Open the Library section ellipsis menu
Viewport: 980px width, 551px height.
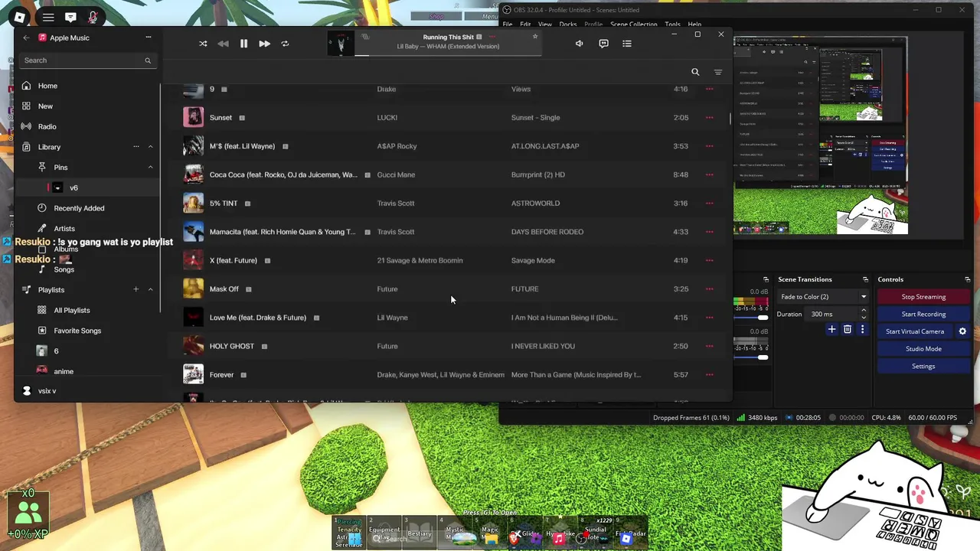[136, 147]
